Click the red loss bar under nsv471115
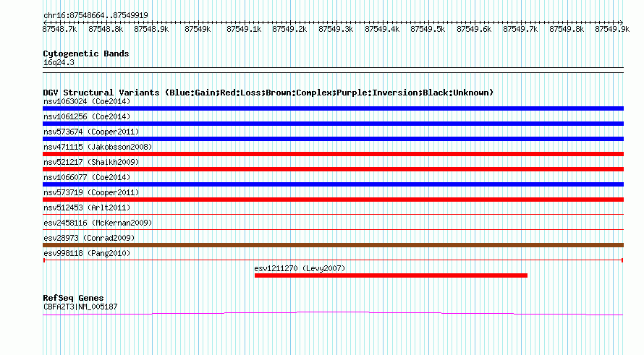Viewport: 644px width, 355px height. point(333,154)
